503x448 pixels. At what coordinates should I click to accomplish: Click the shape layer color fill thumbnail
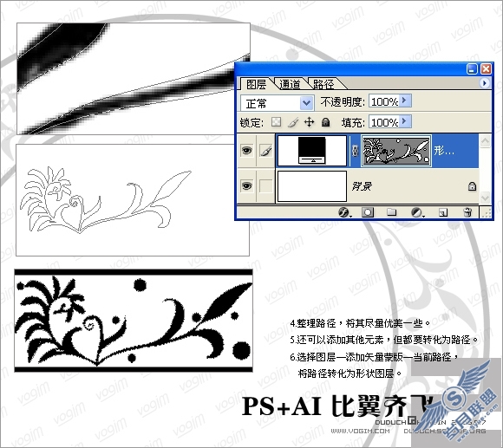coord(312,151)
